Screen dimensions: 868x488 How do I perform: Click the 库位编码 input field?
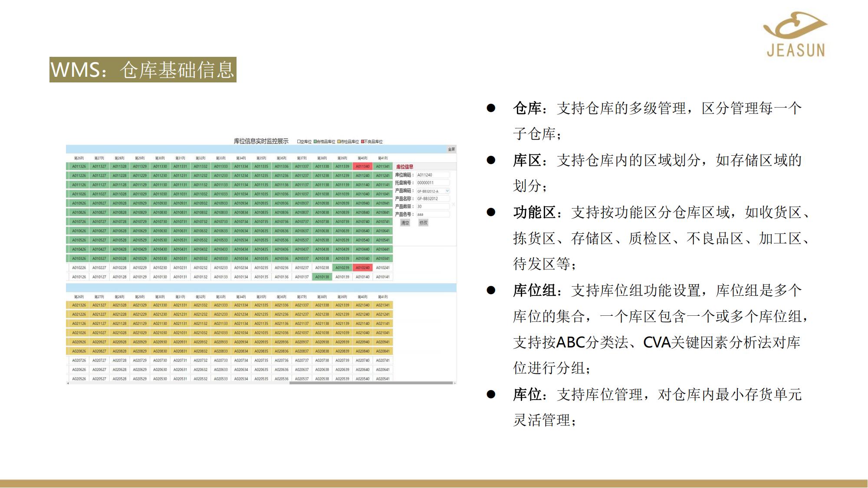433,175
